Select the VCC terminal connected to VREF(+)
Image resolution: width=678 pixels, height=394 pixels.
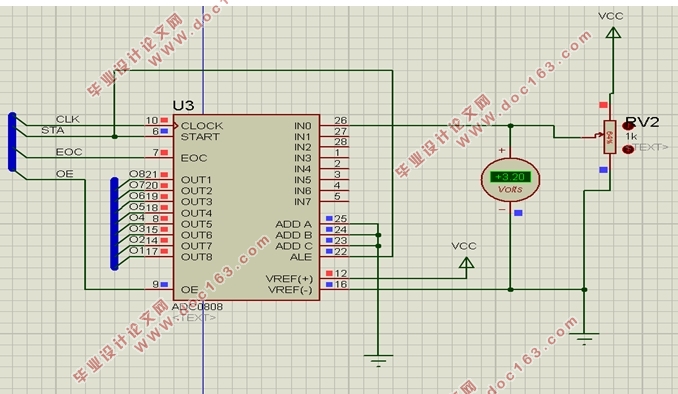tap(466, 262)
